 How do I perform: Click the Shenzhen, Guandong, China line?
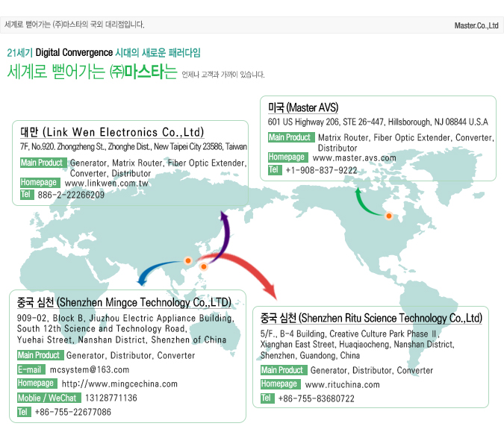point(310,355)
